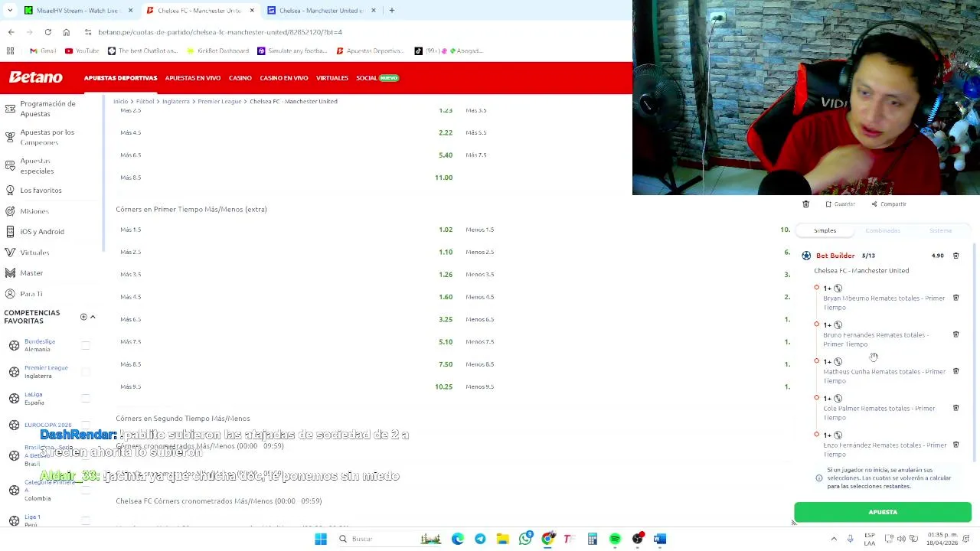This screenshot has height=551, width=980.
Task: Remove Bruno Fernandes Remates totales selection
Action: tap(955, 334)
